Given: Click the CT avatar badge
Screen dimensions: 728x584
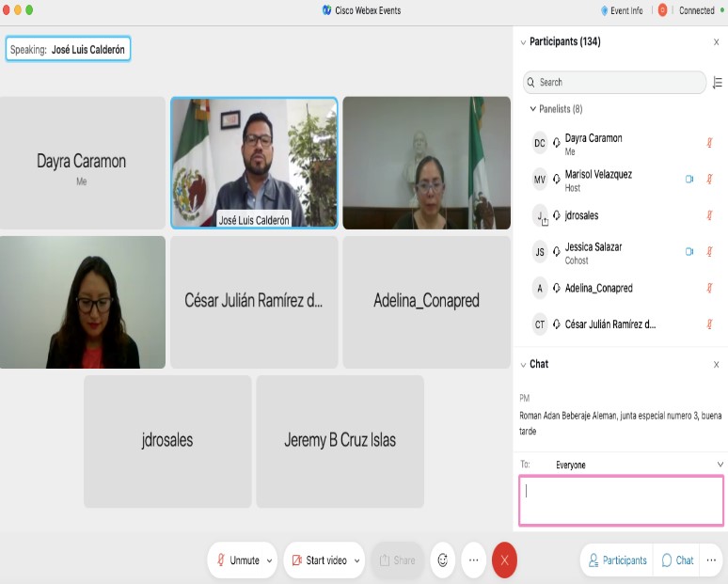Looking at the screenshot, I should pyautogui.click(x=540, y=324).
